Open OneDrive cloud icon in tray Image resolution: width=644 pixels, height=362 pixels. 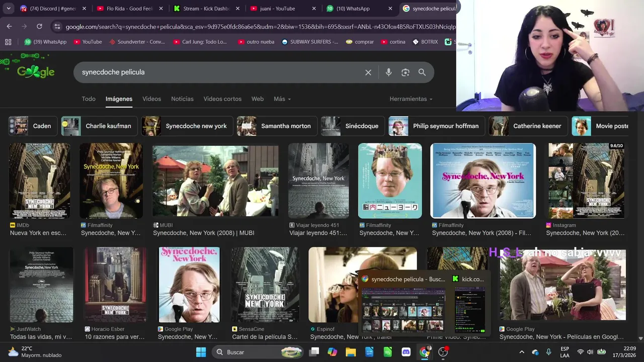click(x=535, y=352)
